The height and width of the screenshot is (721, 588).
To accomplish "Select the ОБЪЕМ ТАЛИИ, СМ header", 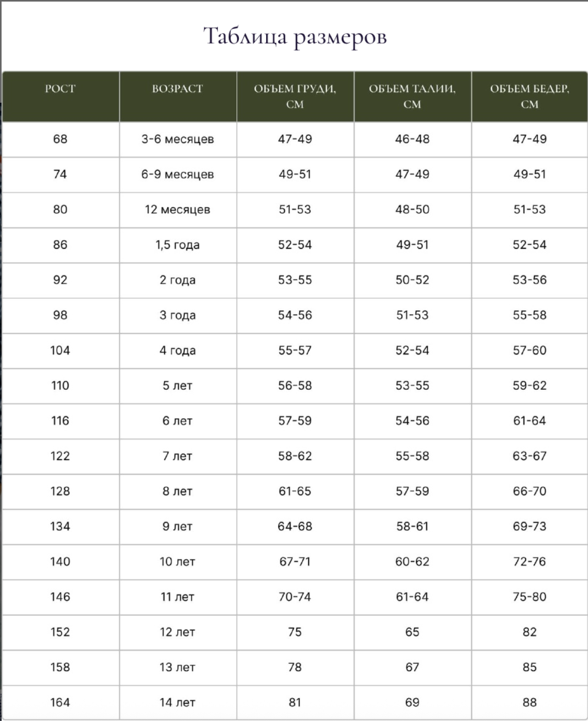I will tap(412, 96).
